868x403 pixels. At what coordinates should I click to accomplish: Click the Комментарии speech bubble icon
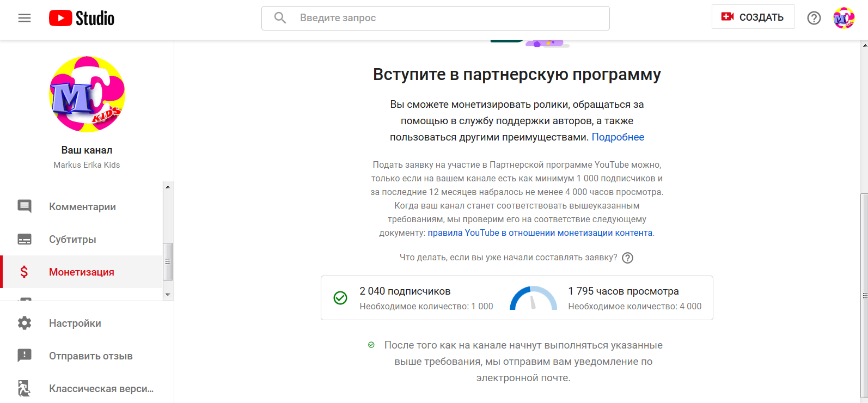point(25,206)
